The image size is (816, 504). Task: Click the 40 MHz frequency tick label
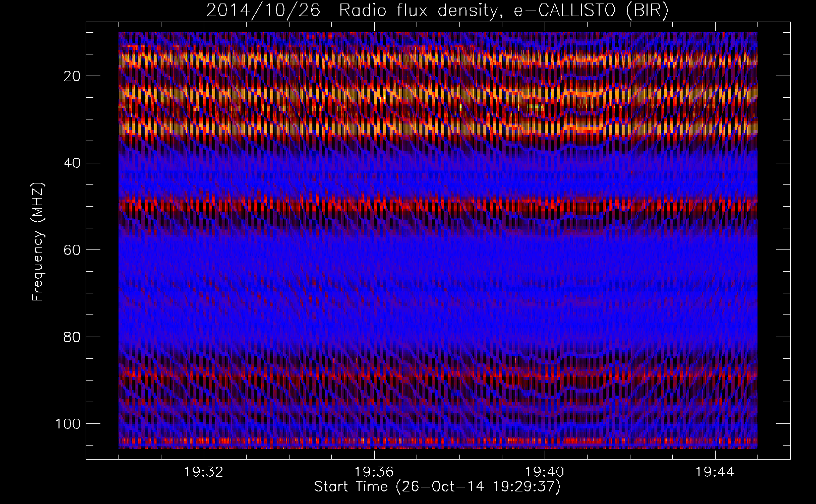[x=73, y=163]
